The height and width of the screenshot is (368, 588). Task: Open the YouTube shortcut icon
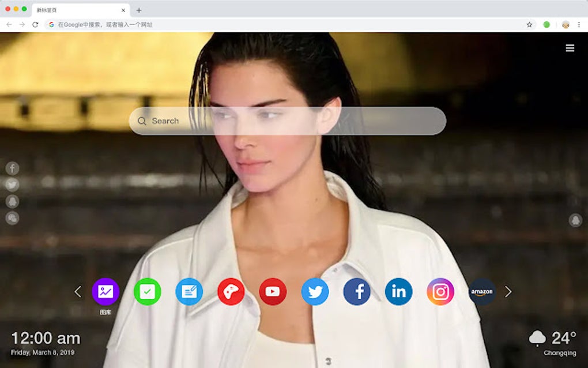(x=273, y=291)
